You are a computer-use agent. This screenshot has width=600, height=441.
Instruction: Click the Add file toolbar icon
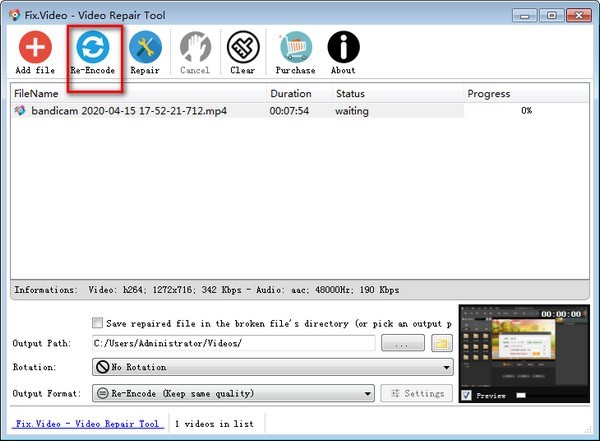[x=35, y=52]
